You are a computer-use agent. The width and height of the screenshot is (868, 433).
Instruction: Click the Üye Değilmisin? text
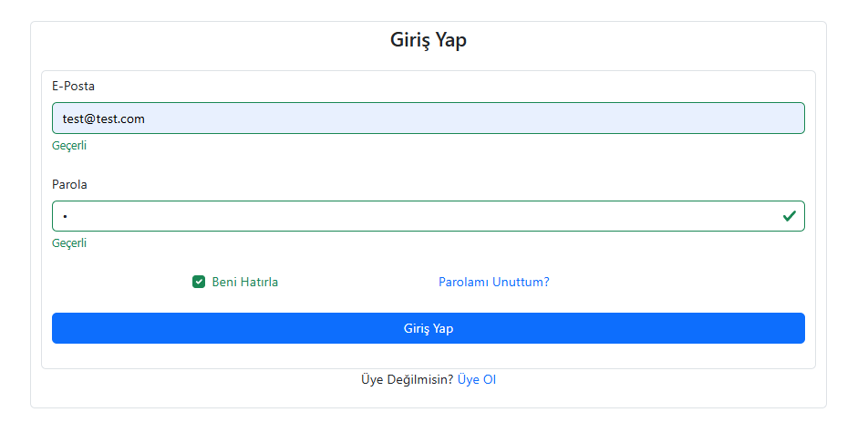click(x=407, y=379)
